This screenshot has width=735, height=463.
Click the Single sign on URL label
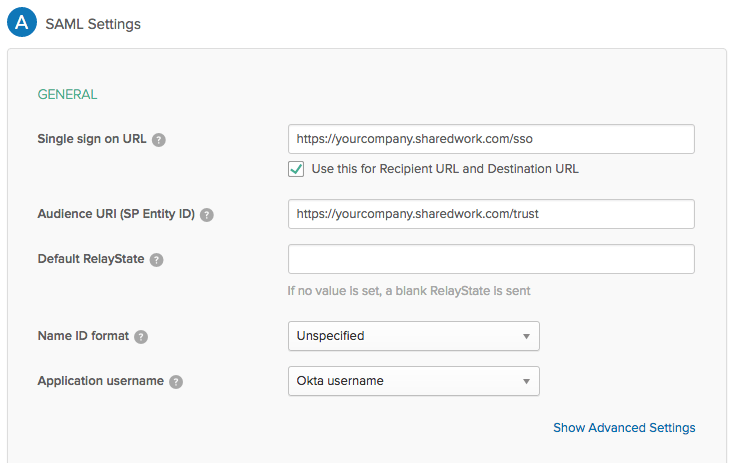coord(92,139)
